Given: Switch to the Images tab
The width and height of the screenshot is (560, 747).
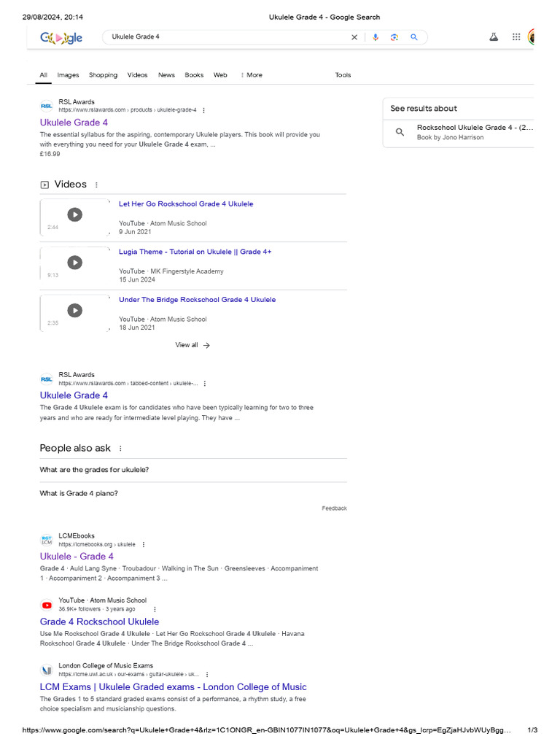Looking at the screenshot, I should (x=68, y=75).
